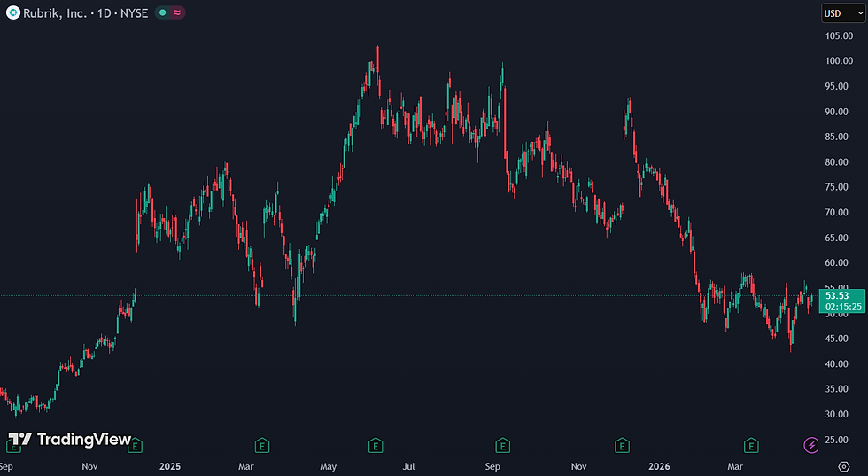Click the 90.00 price axis label
Image resolution: width=868 pixels, height=476 pixels.
pos(836,112)
